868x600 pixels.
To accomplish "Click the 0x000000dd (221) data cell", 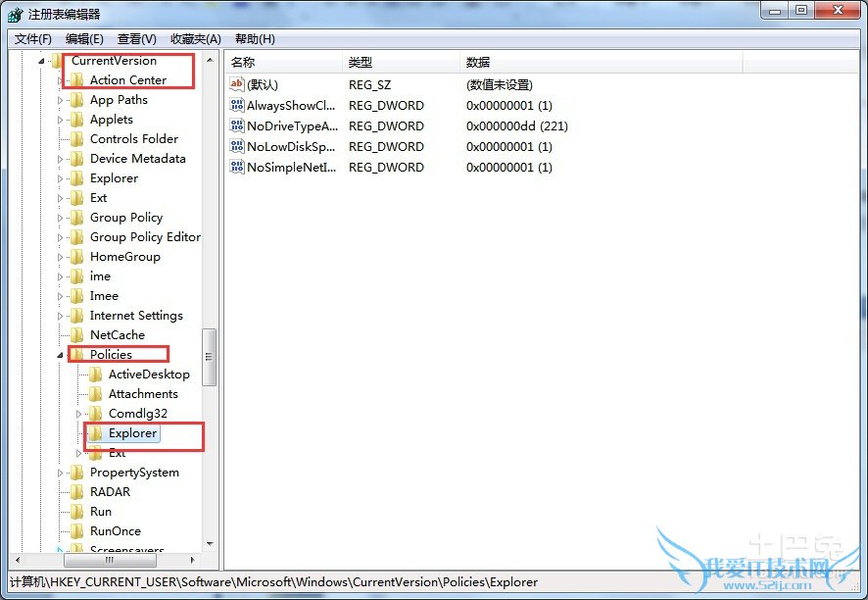I will coord(517,125).
